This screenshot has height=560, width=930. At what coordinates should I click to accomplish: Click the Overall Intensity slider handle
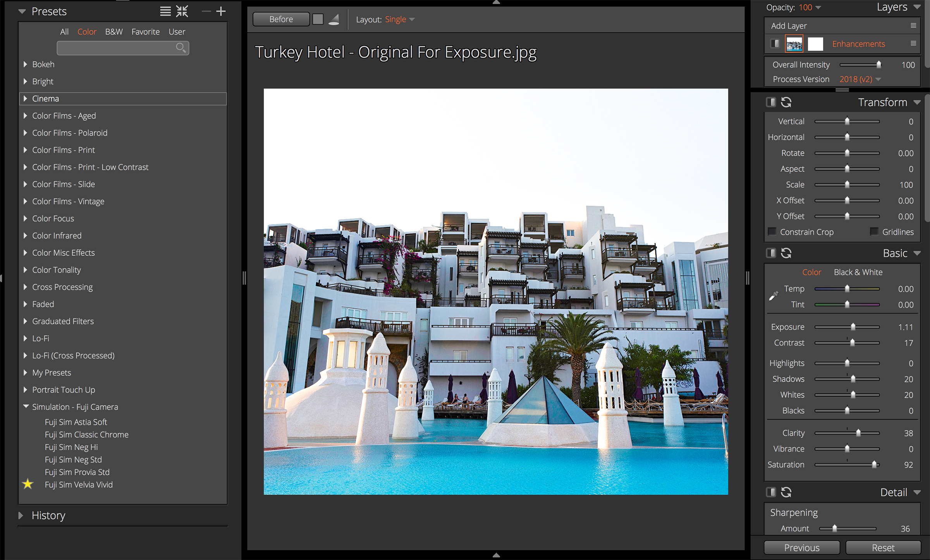879,65
